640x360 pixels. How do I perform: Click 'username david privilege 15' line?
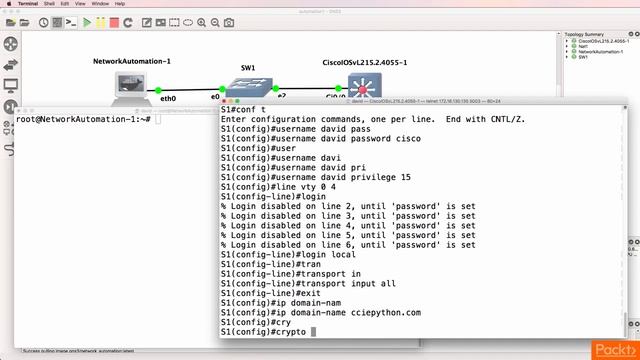pyautogui.click(x=316, y=177)
